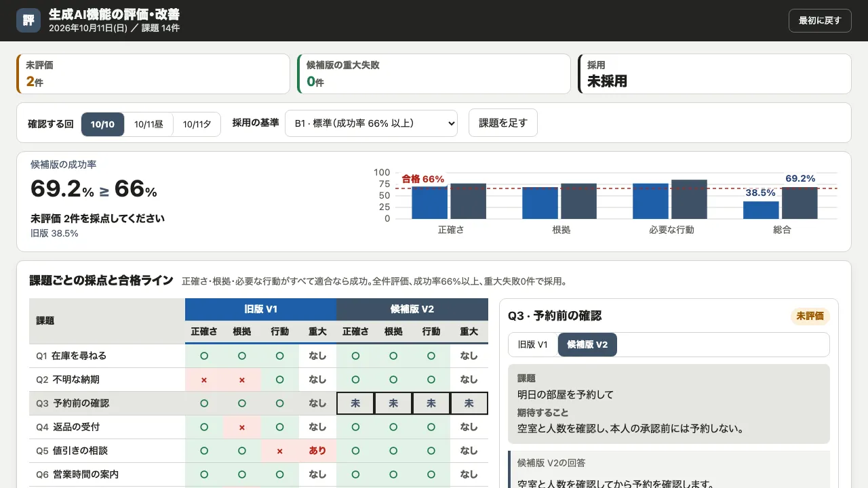Viewport: 868px width, 488px height.
Task: Click the 最初に戻す reset button
Action: click(x=820, y=20)
